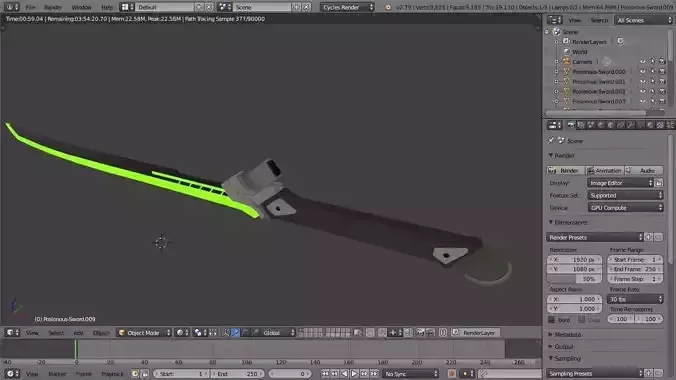Click the End Frame 250 field
The width and height of the screenshot is (676, 380).
point(635,269)
